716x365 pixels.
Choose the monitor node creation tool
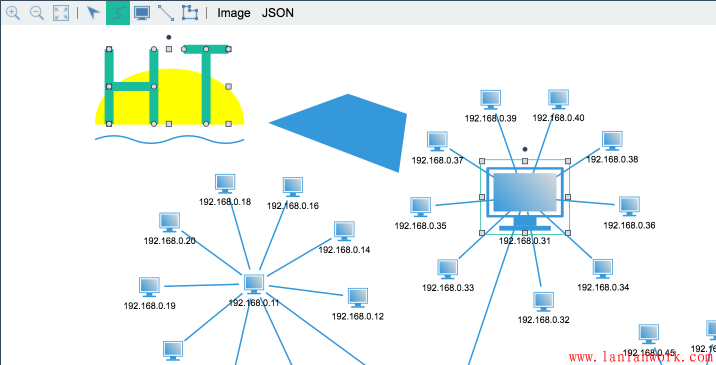click(x=142, y=13)
